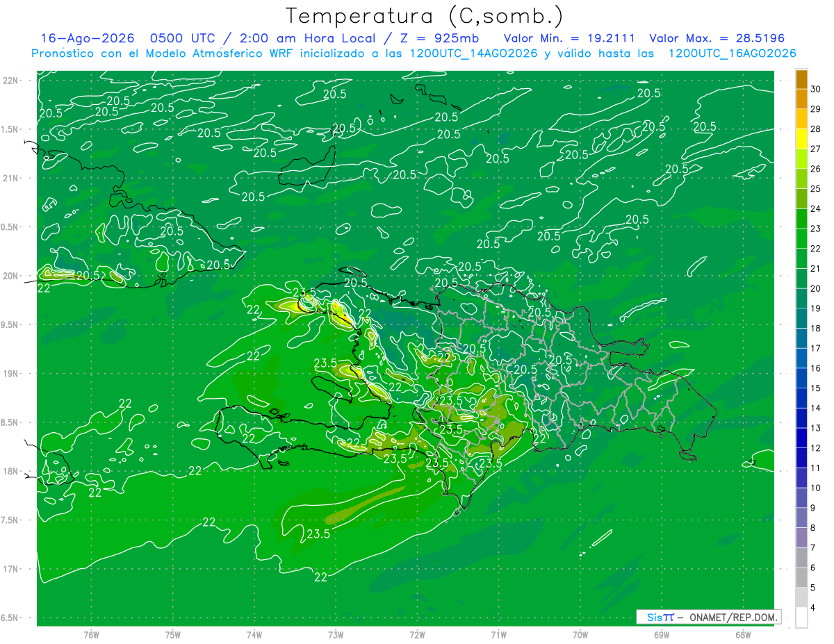Click the '75W' longitude axis label
The width and height of the screenshot is (834, 644).
click(x=173, y=635)
